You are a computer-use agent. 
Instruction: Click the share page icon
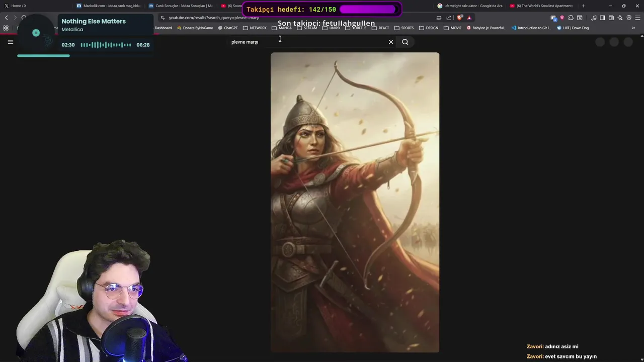pos(449,18)
